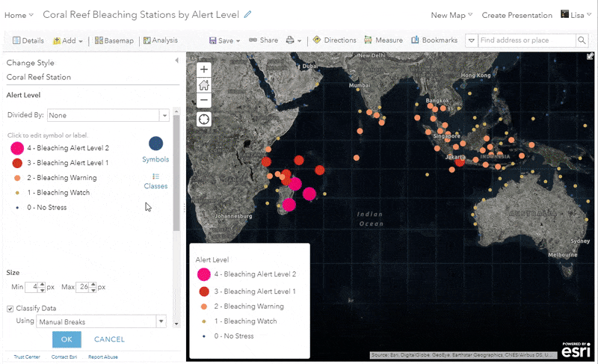Viewport: 598px width, 364px height.
Task: Open the Analysis tools
Action: [161, 40]
